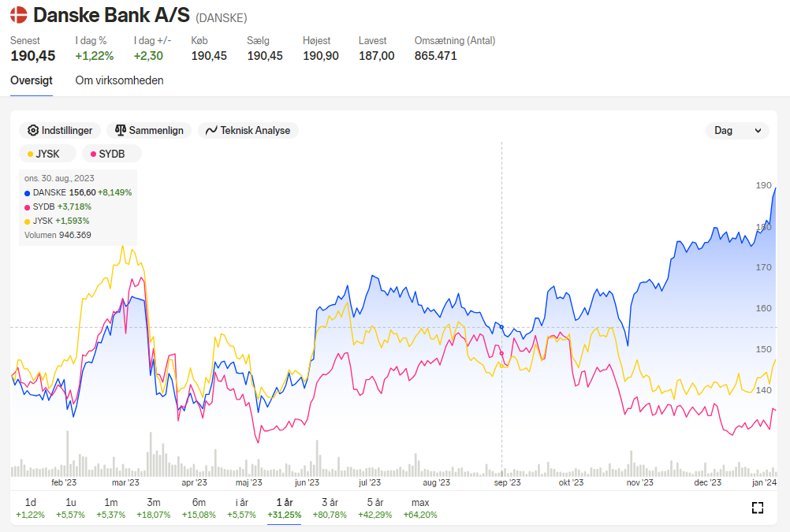Click the Omsætning value 865.471
This screenshot has height=532, width=790.
tap(436, 56)
